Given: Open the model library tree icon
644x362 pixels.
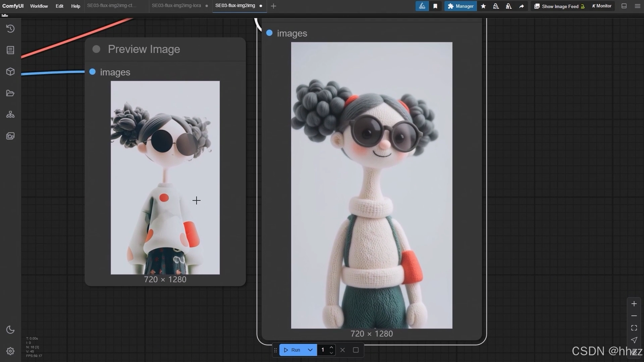Looking at the screenshot, I should [10, 115].
